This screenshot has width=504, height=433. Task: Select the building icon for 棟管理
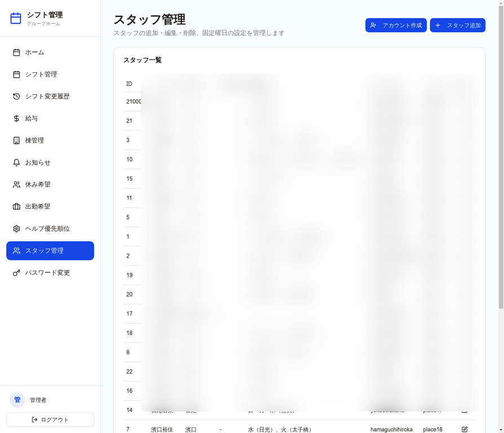[x=16, y=140]
